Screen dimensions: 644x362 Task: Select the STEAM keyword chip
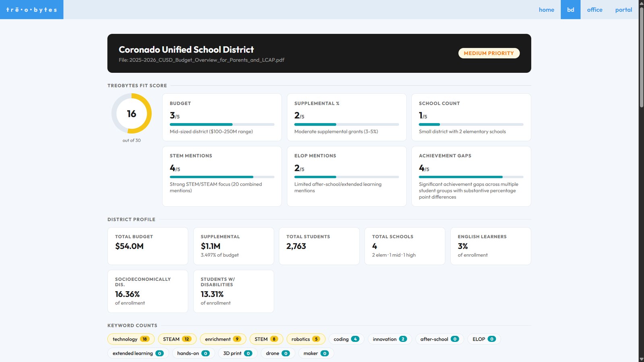coord(177,339)
